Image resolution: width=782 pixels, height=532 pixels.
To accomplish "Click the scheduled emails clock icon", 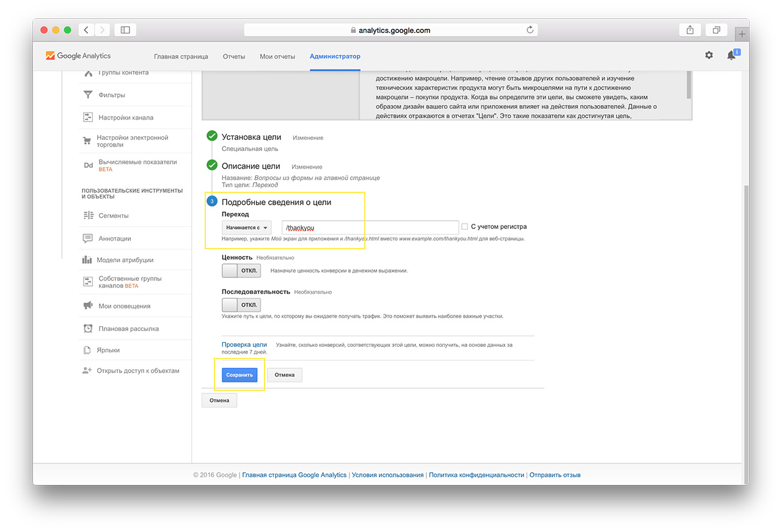I will tap(88, 329).
